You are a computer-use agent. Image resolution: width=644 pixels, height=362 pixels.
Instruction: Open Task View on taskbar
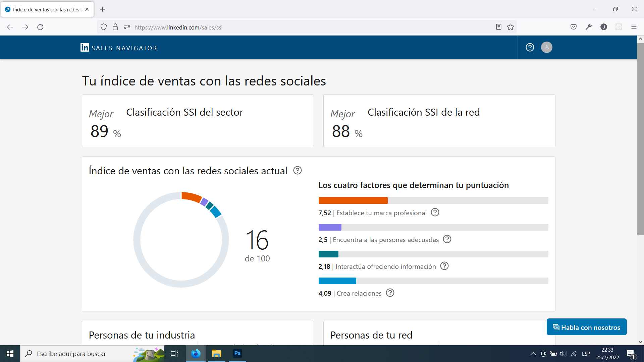point(174,354)
